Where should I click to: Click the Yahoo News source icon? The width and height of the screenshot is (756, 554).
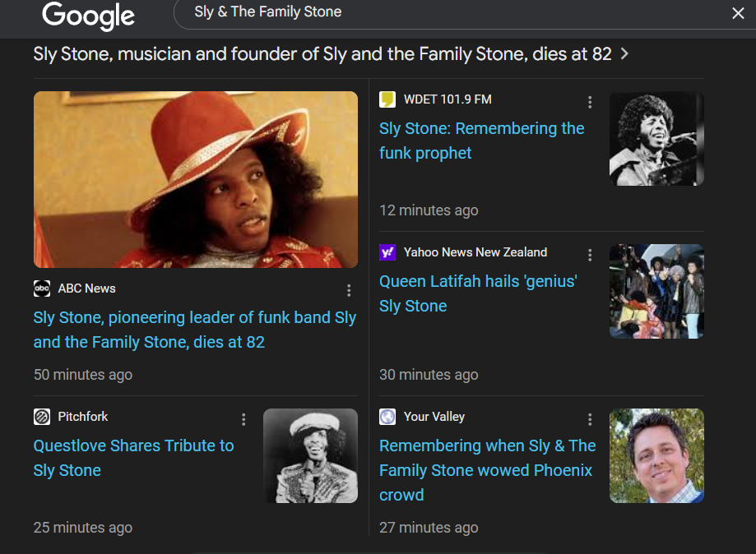point(387,252)
